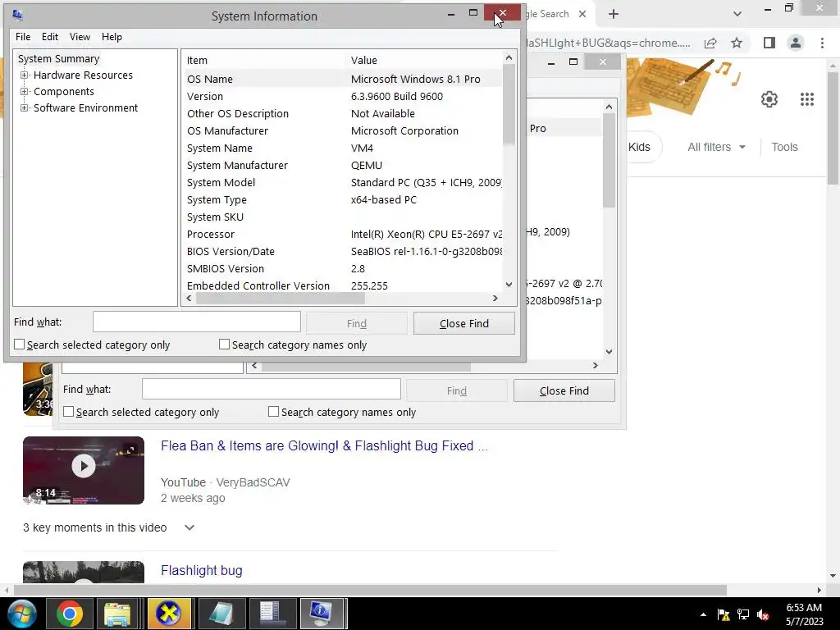Click the front window's Find what input field

197,322
